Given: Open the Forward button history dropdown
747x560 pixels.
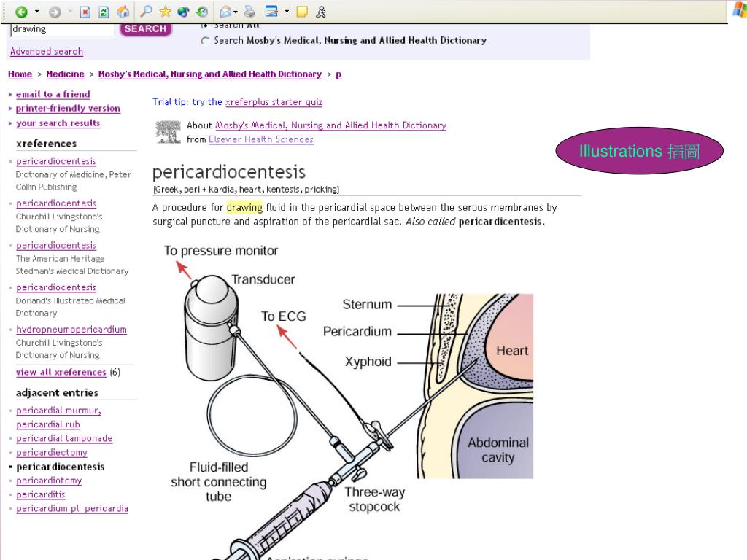Looking at the screenshot, I should [70, 12].
